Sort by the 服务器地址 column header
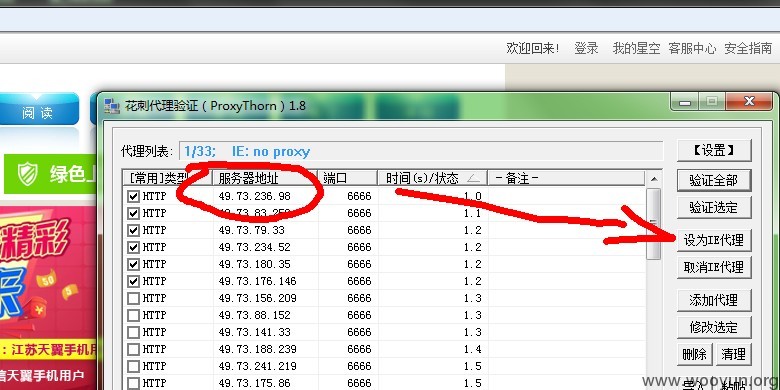This screenshot has width=780, height=390. point(265,178)
